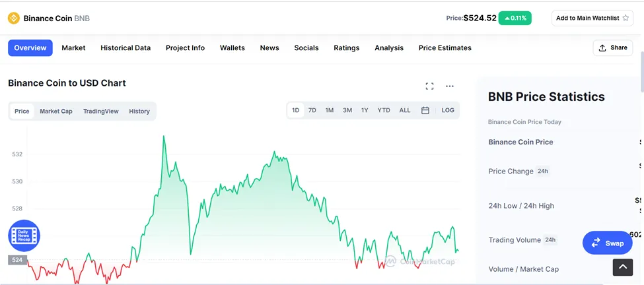Click the green 0.11% change badge
The height and width of the screenshot is (285, 644).
click(515, 18)
